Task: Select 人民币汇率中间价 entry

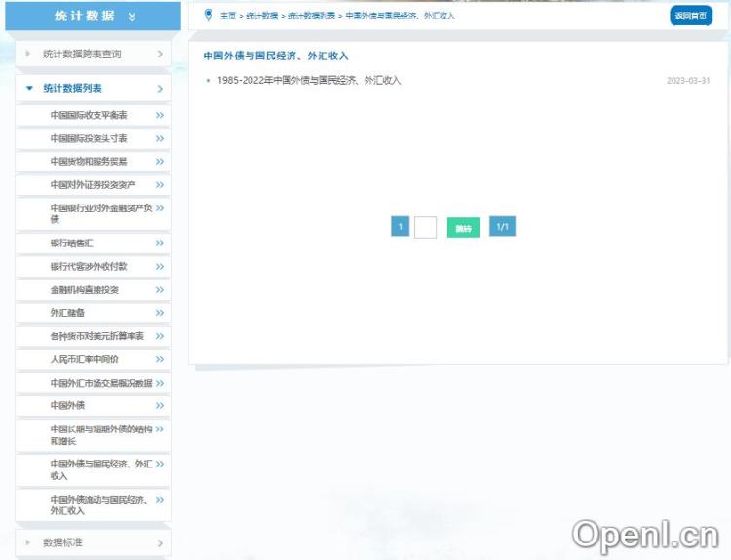Action: (x=93, y=359)
